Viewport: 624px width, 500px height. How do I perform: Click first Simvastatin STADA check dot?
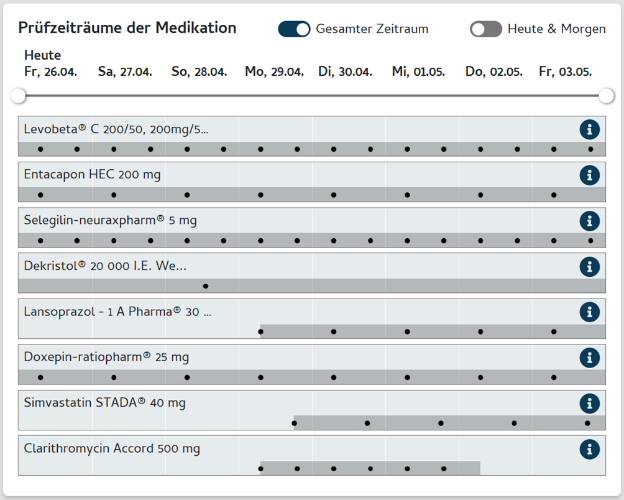click(x=294, y=423)
